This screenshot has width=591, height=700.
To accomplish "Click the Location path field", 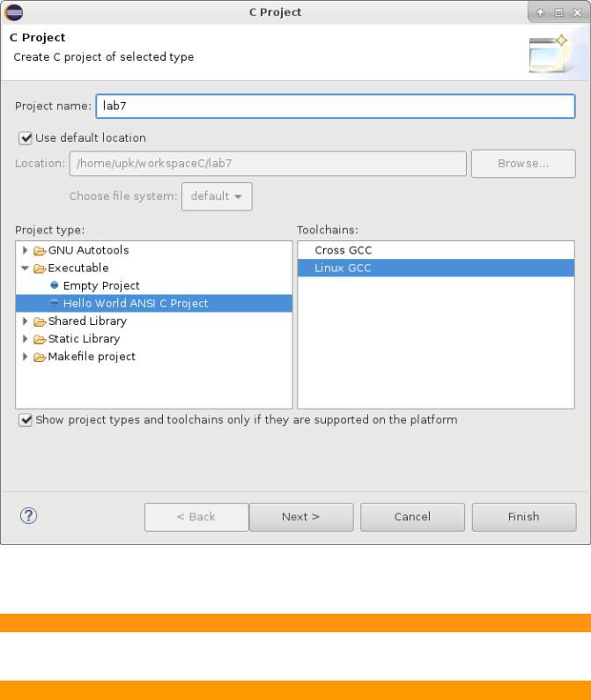I will pyautogui.click(x=268, y=164).
